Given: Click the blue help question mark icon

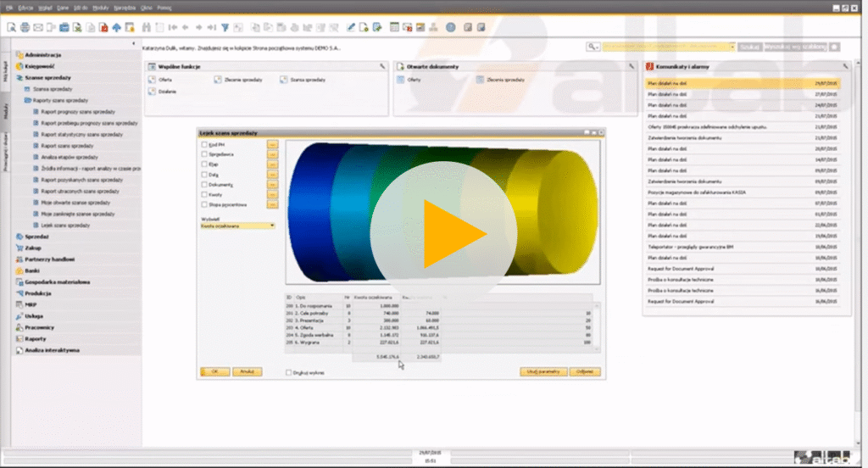Looking at the screenshot, I should tap(450, 27).
